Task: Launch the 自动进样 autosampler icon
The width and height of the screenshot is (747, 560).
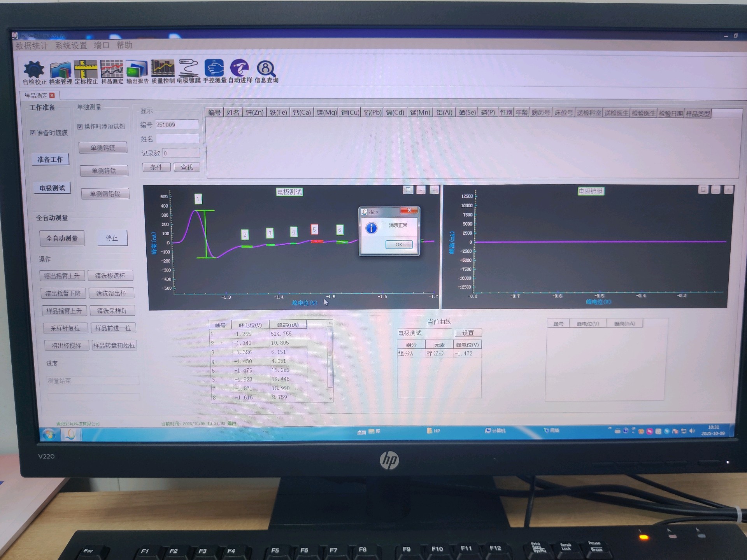Action: [x=240, y=68]
